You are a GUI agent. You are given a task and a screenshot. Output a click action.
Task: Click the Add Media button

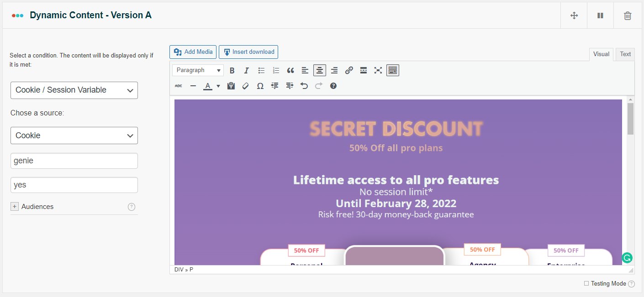point(192,52)
